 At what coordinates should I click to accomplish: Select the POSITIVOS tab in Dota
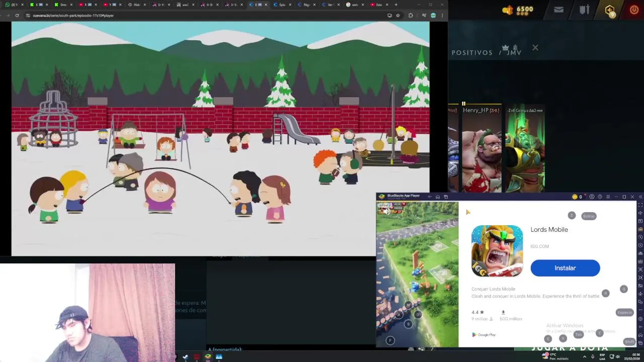pos(472,52)
